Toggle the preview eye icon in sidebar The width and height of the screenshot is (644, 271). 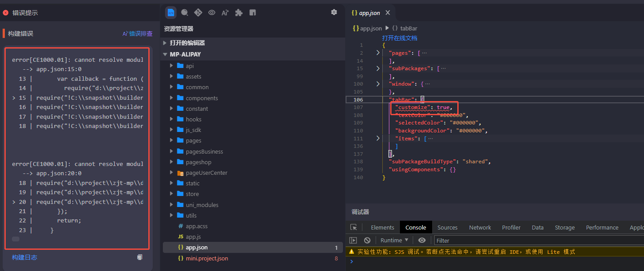pyautogui.click(x=212, y=12)
